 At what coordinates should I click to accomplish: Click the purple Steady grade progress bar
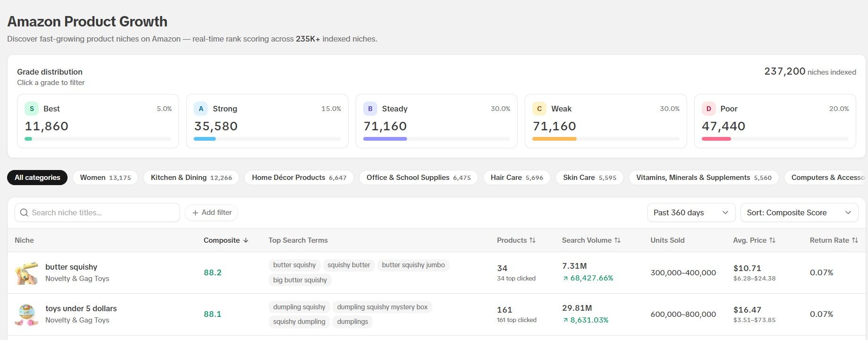pyautogui.click(x=385, y=139)
